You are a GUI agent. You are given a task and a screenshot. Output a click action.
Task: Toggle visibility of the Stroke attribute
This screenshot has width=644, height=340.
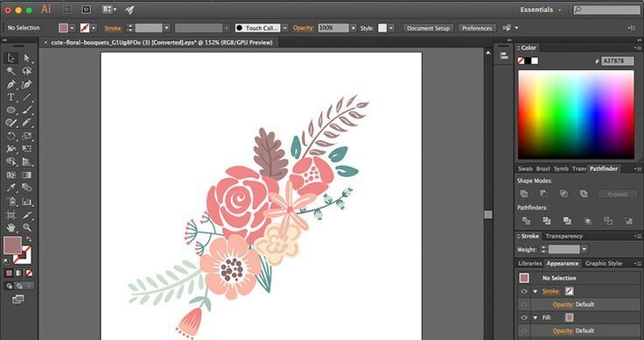(x=524, y=292)
